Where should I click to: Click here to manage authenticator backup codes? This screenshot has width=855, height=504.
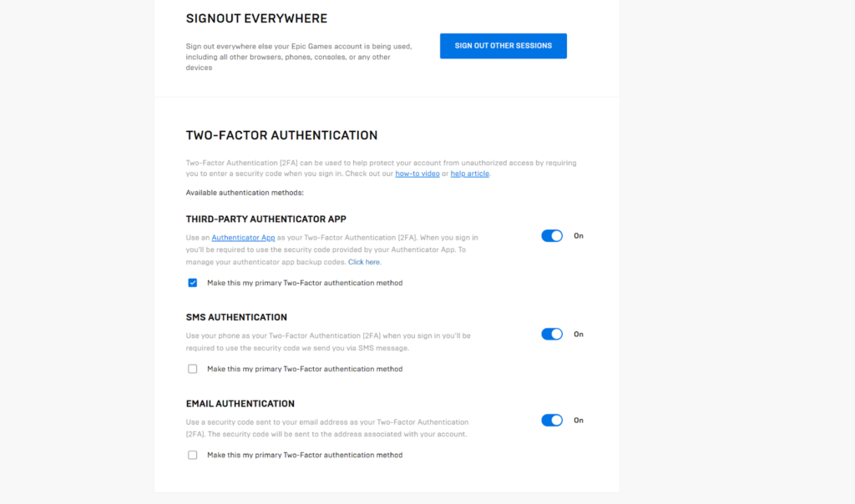pyautogui.click(x=363, y=261)
